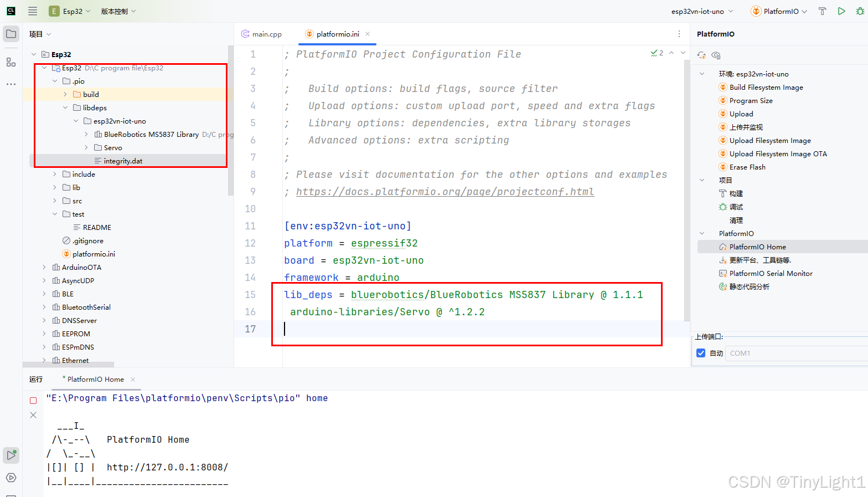Image resolution: width=868 pixels, height=497 pixels.
Task: Click 构建 build task
Action: click(731, 194)
